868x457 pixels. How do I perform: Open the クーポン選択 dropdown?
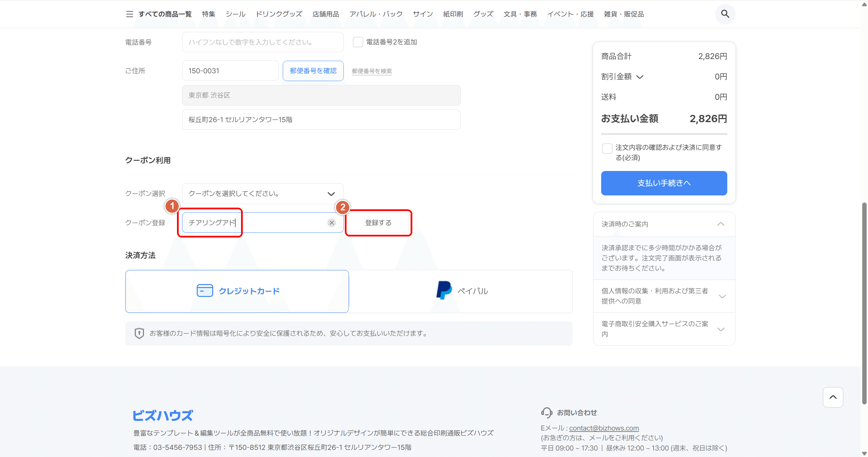262,194
